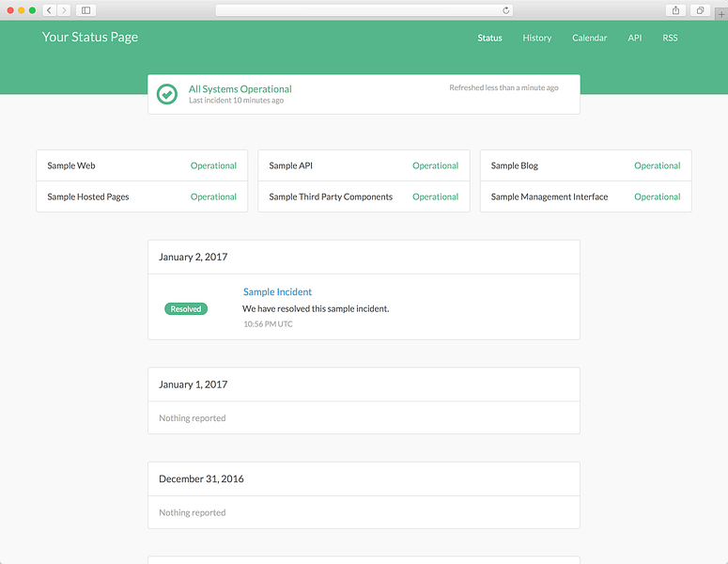Click Refreshed less than a minute ago

503,87
